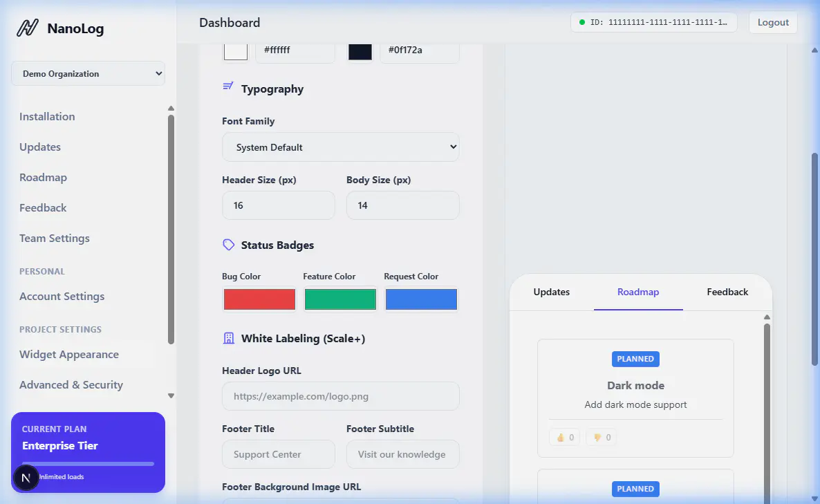Go to Advanced & Security settings
The image size is (820, 504).
71,385
